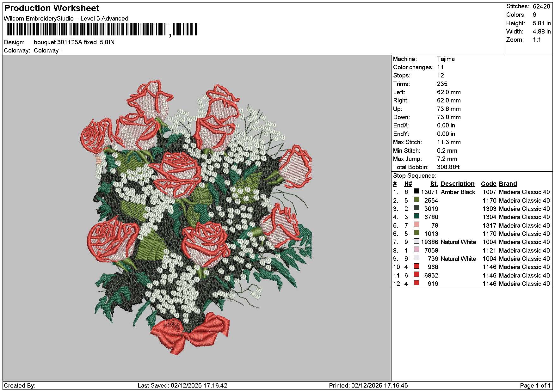Click the pink swatch in stop 8
555x392 pixels.
point(417,250)
